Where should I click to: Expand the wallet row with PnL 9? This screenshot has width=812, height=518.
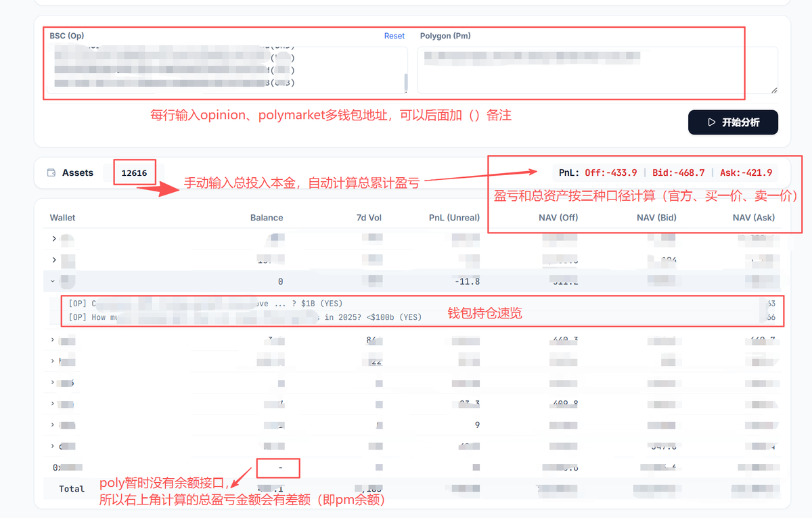[54, 425]
